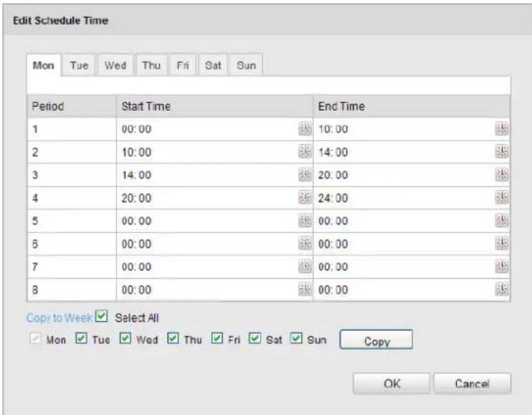Toggle the Select All checkbox
The image size is (532, 415).
pyautogui.click(x=102, y=316)
